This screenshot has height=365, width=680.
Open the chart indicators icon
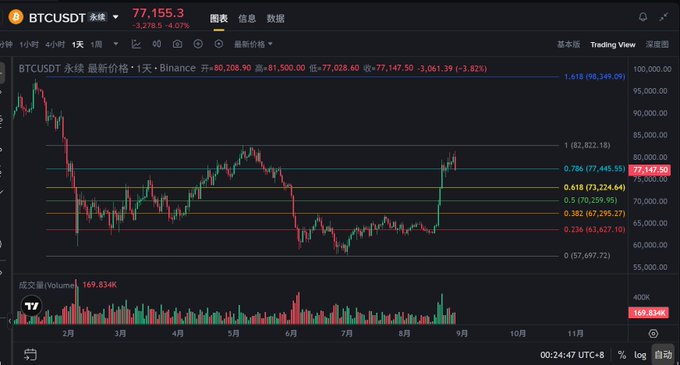(136, 44)
